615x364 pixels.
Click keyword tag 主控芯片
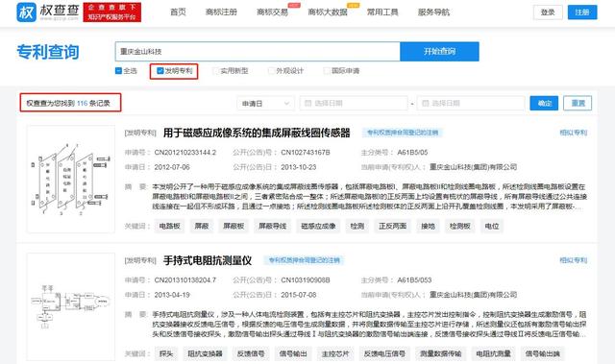pos(335,353)
